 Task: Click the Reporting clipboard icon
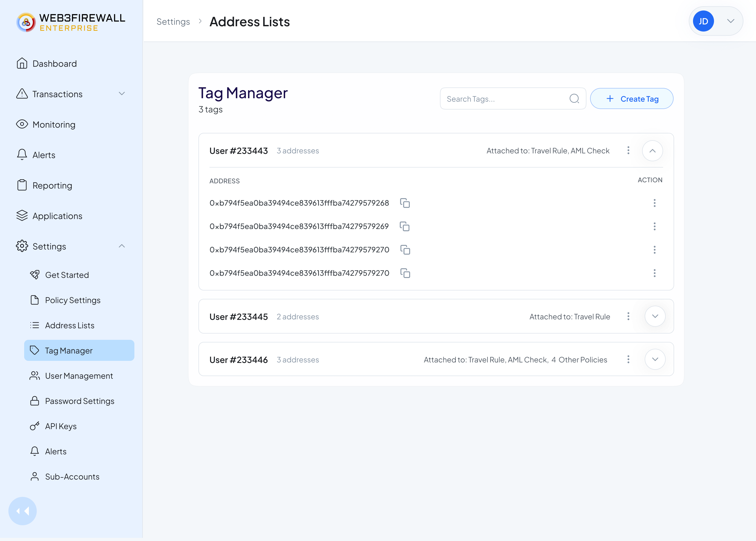click(22, 185)
